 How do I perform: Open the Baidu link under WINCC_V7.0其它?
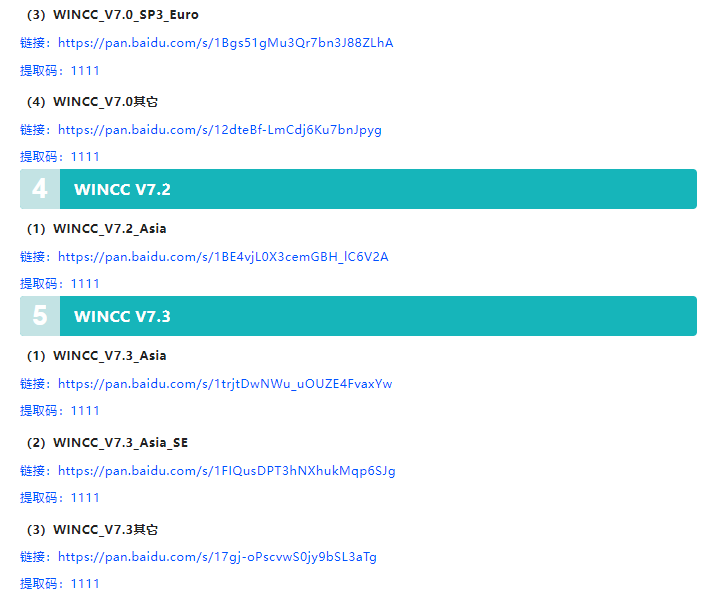pos(219,130)
